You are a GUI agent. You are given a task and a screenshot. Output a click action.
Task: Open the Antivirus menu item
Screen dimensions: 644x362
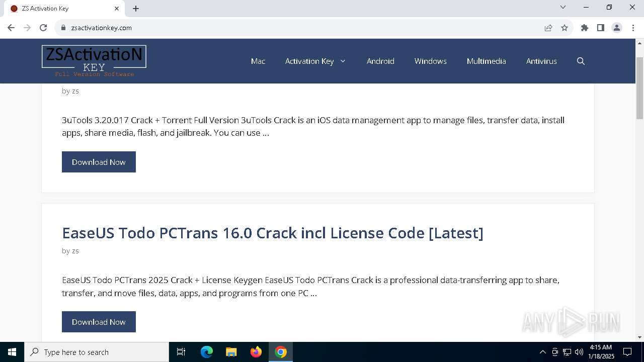point(541,61)
